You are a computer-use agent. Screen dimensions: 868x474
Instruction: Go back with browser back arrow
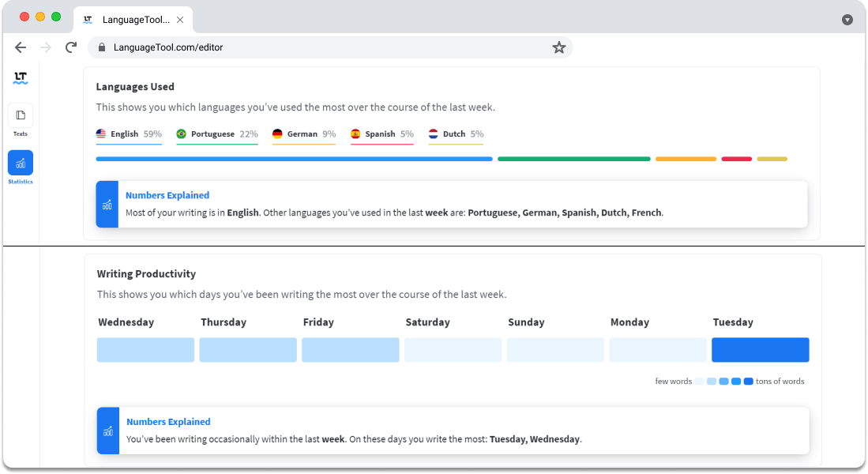coord(21,47)
